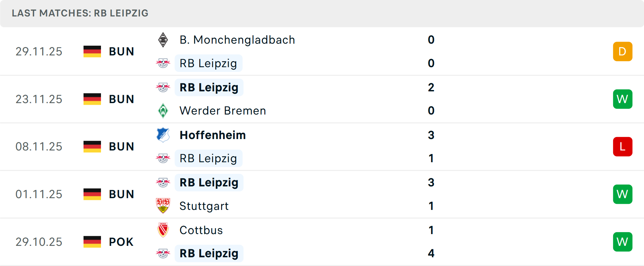Click the B. Monchengladbach club crest
The image size is (644, 266).
(163, 39)
